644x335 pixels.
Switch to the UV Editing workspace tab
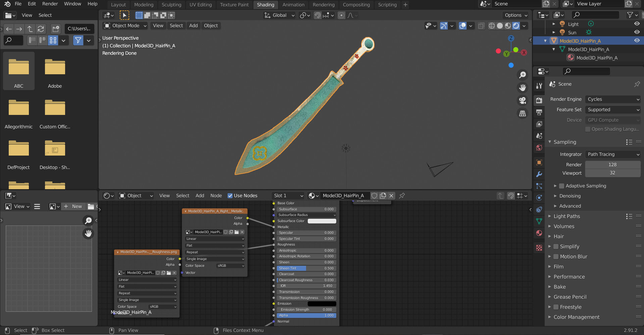pyautogui.click(x=201, y=5)
